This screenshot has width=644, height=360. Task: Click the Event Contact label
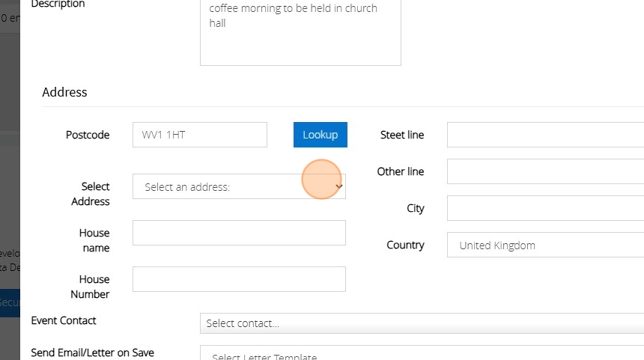click(64, 320)
